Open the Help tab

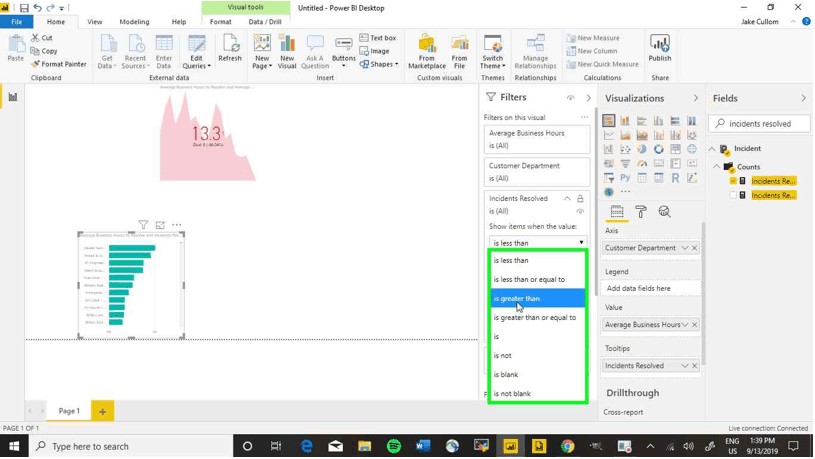click(179, 22)
